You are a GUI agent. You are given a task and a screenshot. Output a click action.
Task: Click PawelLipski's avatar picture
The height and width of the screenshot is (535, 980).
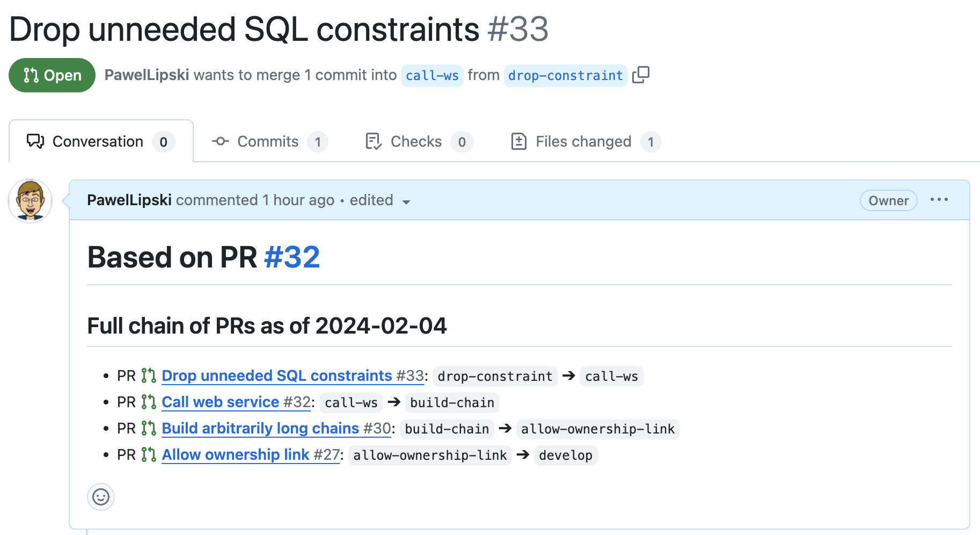click(x=30, y=201)
